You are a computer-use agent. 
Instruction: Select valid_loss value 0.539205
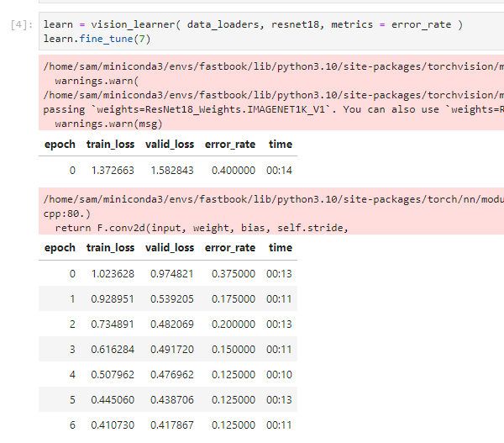click(171, 299)
